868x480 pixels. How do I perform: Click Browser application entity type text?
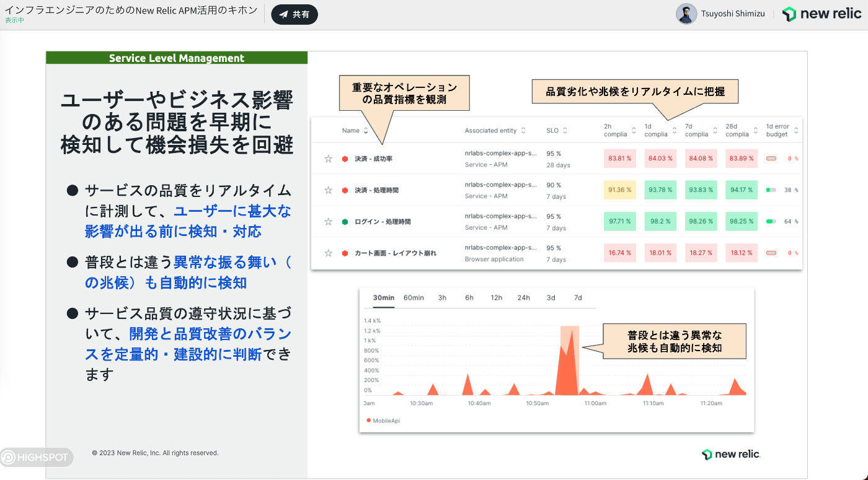pos(494,260)
